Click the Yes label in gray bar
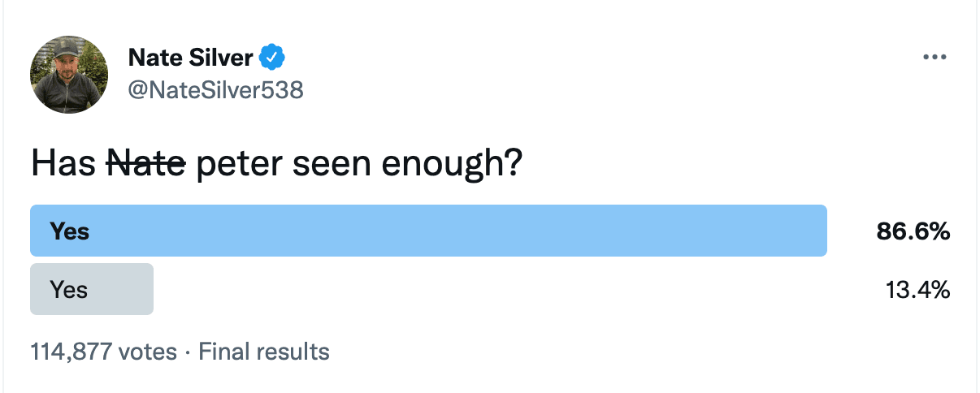The height and width of the screenshot is (393, 980). (x=69, y=290)
